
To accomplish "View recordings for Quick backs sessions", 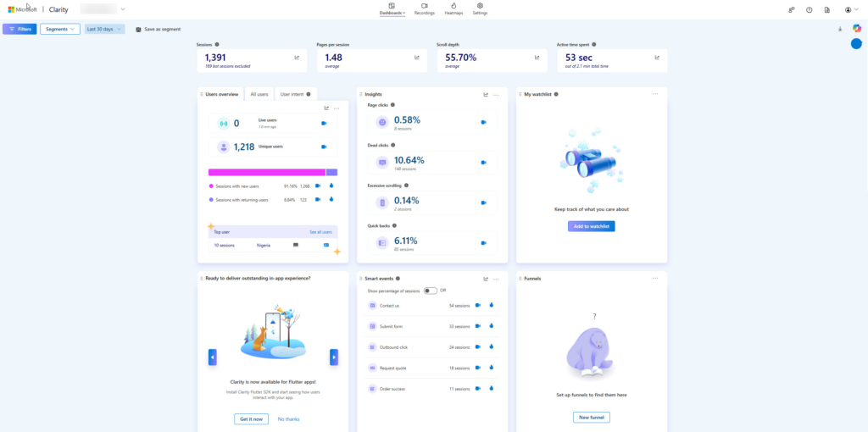I will (x=483, y=243).
